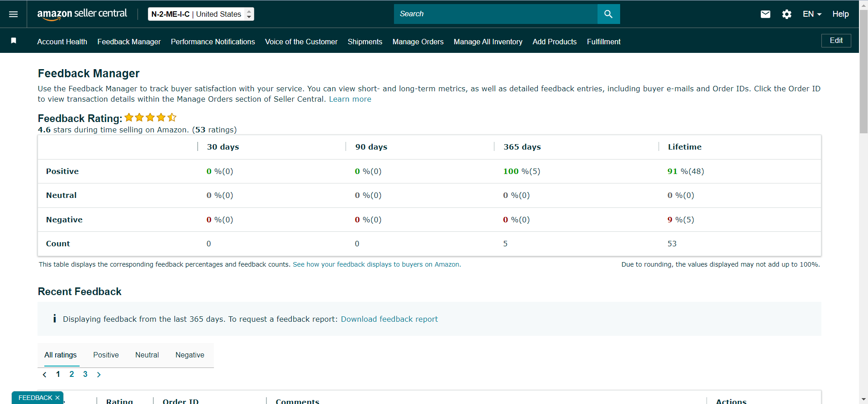868x404 pixels.
Task: Click into the Search input field
Action: 496,14
